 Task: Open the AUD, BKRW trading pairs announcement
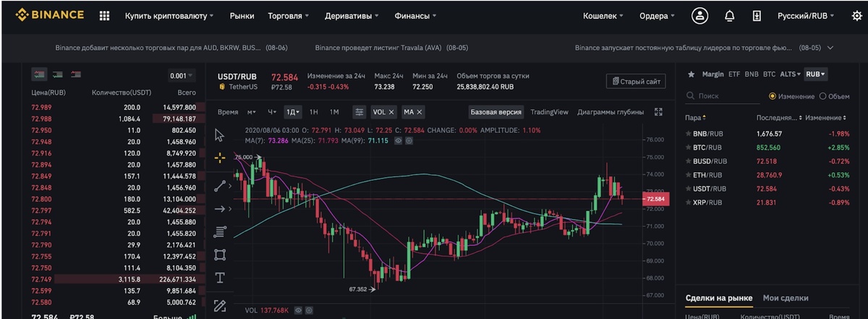171,48
